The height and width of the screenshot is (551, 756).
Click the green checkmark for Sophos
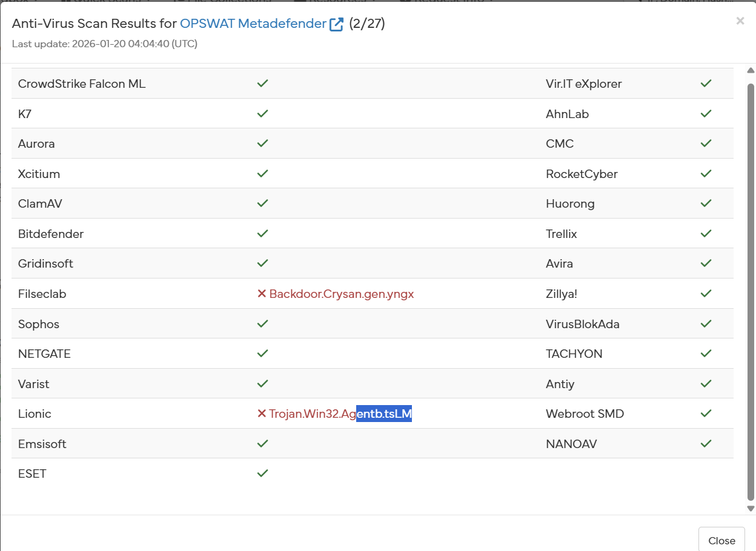point(262,324)
